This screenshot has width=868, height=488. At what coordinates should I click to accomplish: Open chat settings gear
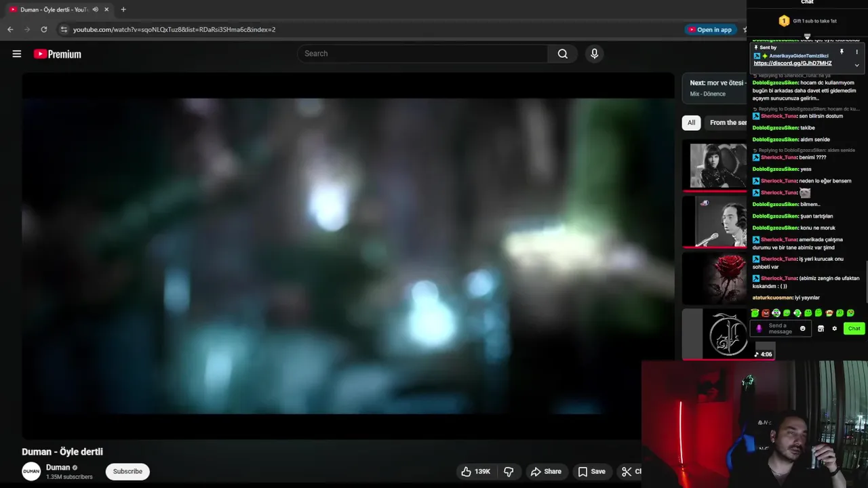click(x=835, y=329)
